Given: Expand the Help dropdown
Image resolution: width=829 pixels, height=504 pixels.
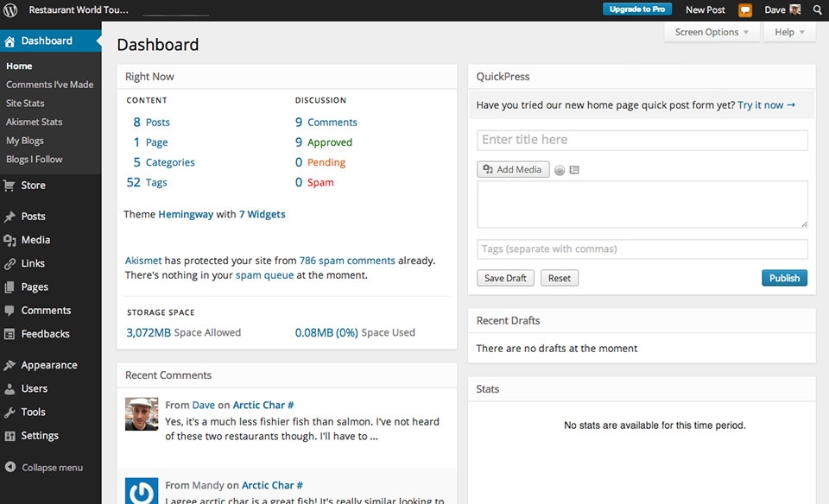Looking at the screenshot, I should point(788,31).
